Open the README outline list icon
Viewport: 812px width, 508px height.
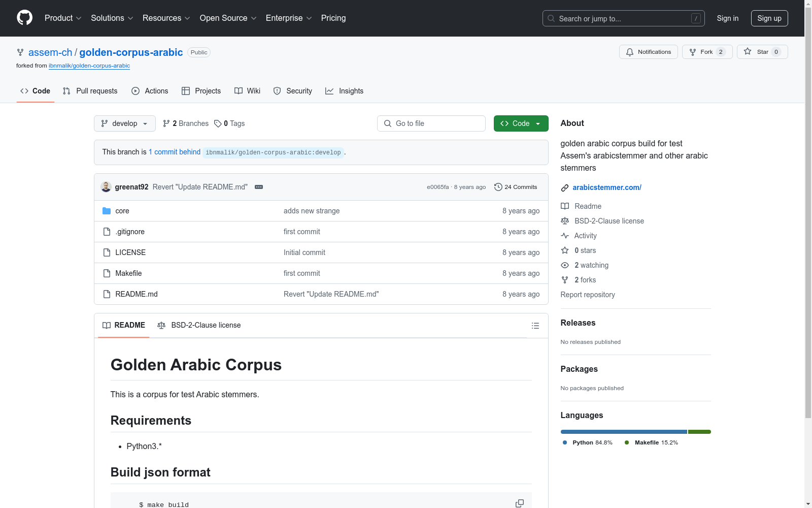pos(535,326)
